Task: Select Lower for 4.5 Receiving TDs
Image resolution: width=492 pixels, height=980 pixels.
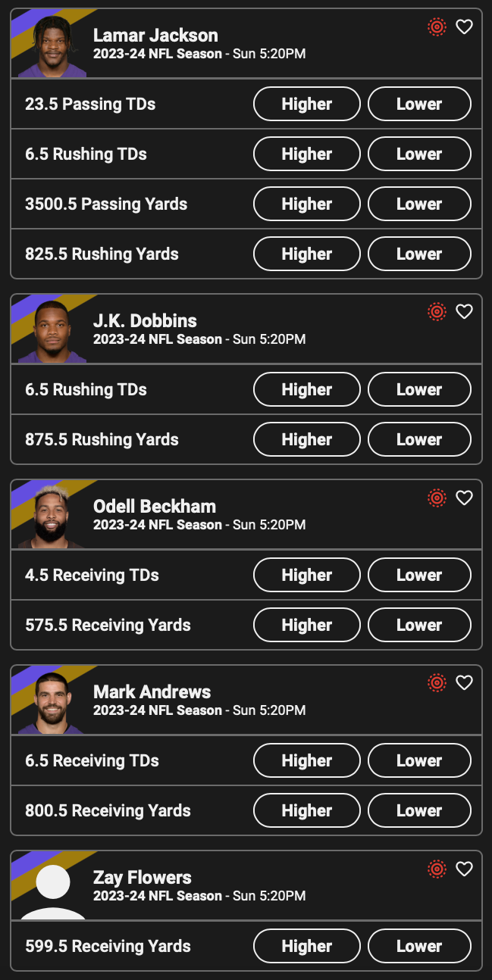Action: coord(419,575)
